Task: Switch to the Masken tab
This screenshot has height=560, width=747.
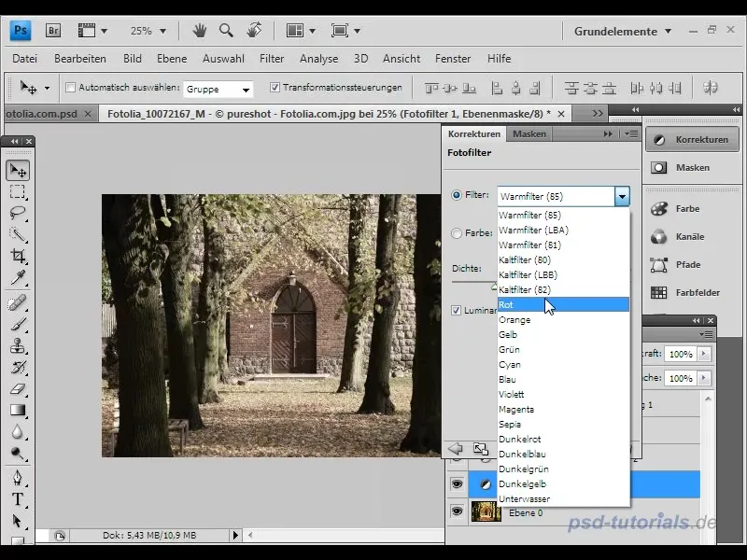Action: pos(529,134)
